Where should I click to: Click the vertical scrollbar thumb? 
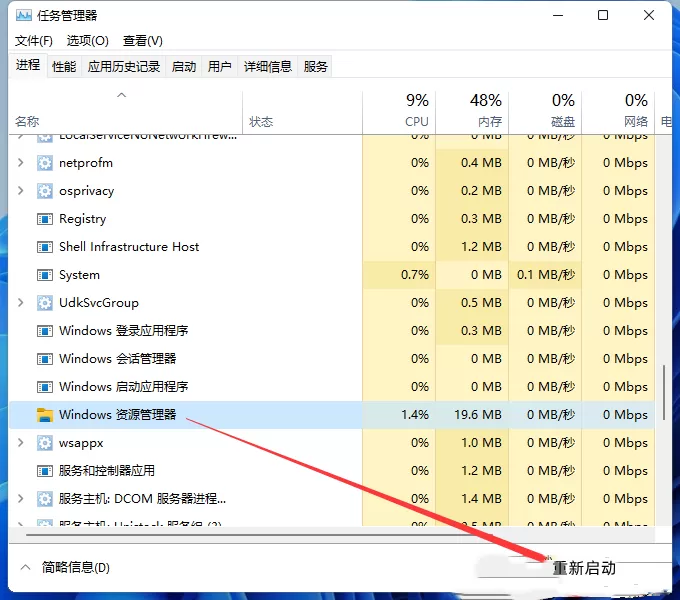664,392
